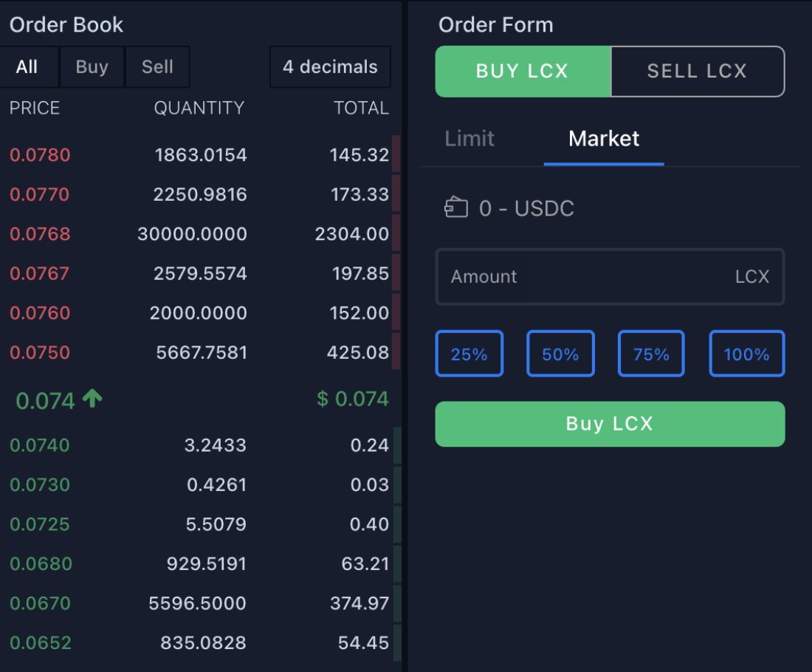Select bid price 0.0680
The height and width of the screenshot is (672, 812).
(x=41, y=563)
